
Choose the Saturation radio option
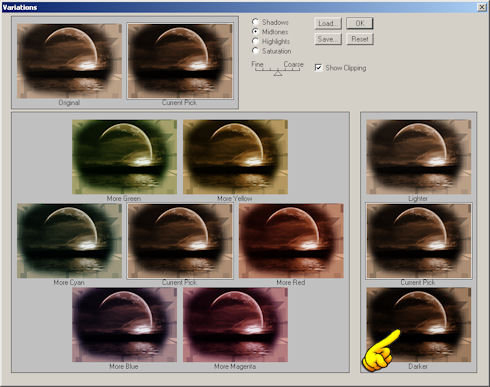255,51
